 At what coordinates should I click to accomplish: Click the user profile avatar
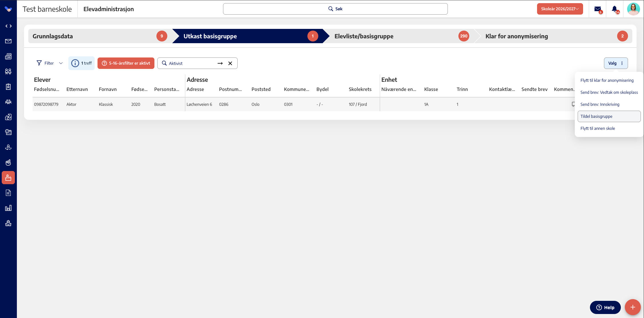pyautogui.click(x=633, y=9)
